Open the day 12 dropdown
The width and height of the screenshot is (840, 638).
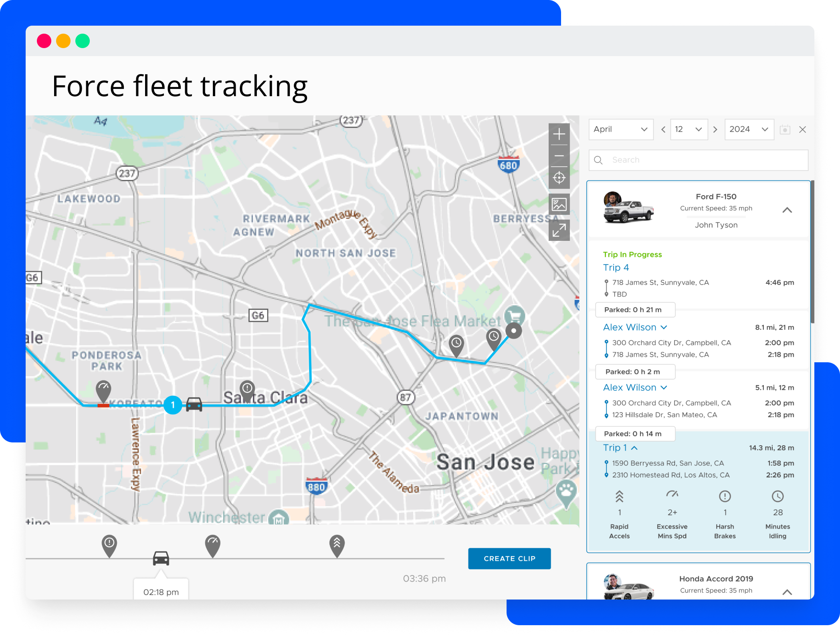pos(689,129)
